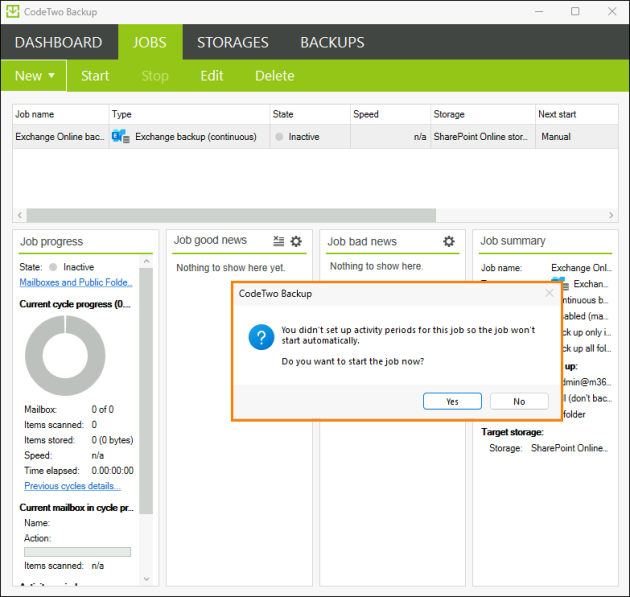Click Edit in the jobs toolbar
630x597 pixels.
[x=212, y=76]
